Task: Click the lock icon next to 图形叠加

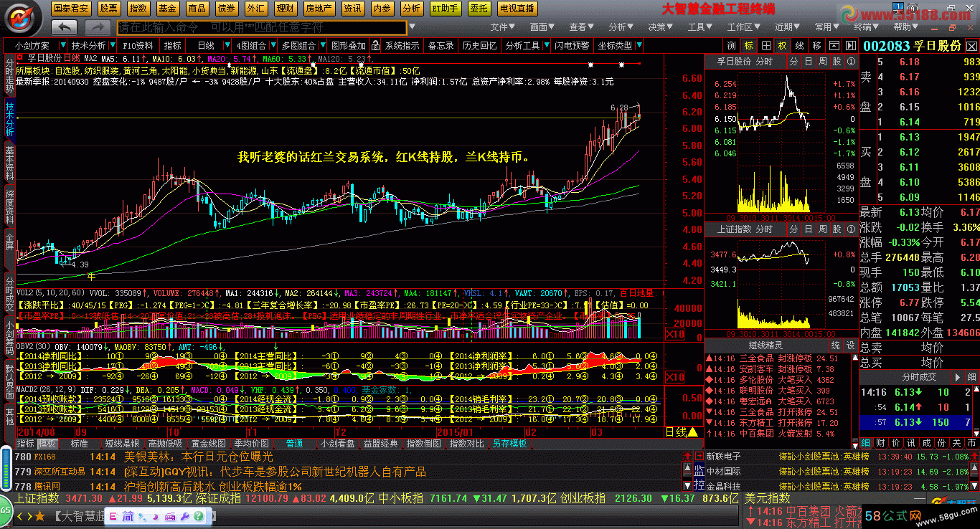Action: click(x=374, y=45)
